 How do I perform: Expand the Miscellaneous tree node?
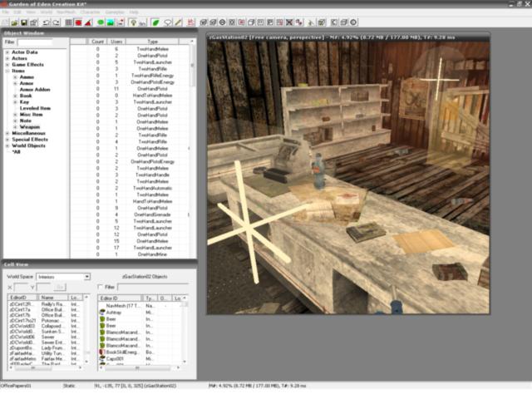click(7, 133)
